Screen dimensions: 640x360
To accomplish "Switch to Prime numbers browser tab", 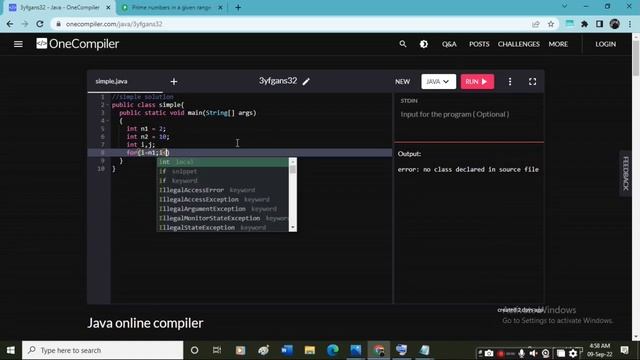I will (x=171, y=7).
